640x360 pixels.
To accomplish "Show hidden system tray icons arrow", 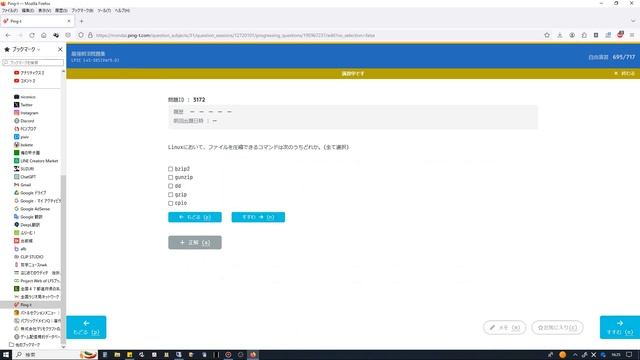I will pyautogui.click(x=575, y=355).
